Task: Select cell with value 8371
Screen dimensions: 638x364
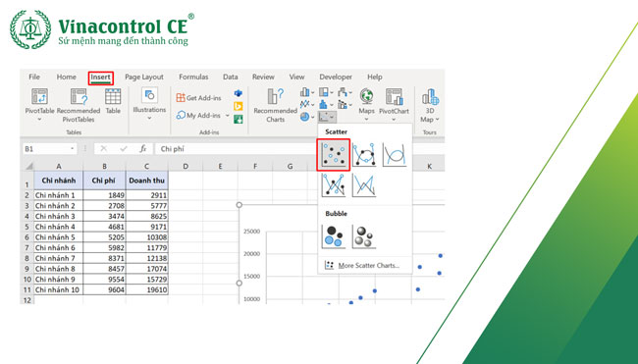Action: [105, 258]
